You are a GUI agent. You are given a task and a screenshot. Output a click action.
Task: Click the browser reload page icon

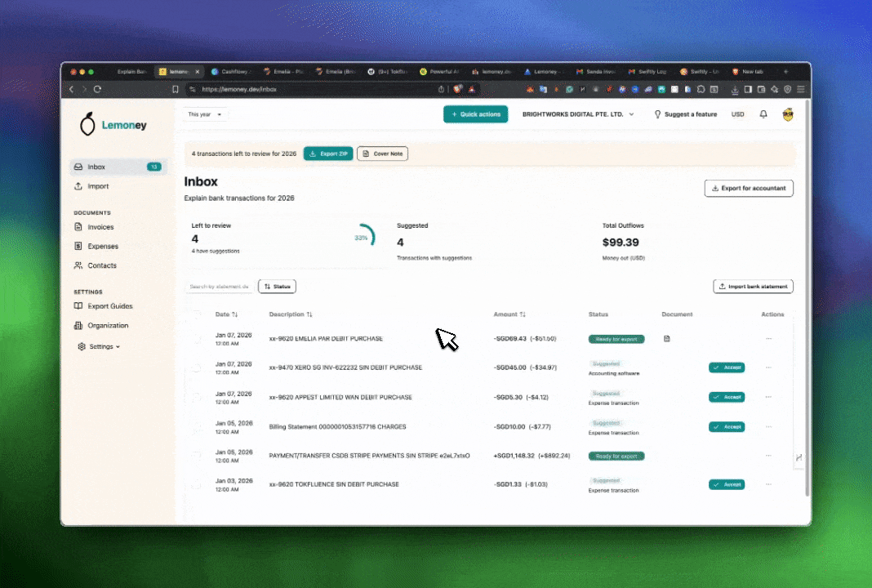tap(97, 89)
